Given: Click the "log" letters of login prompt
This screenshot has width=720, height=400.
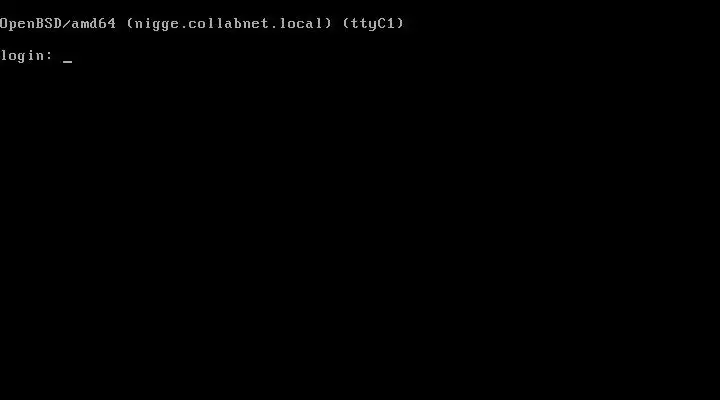Looking at the screenshot, I should [x=13, y=56].
